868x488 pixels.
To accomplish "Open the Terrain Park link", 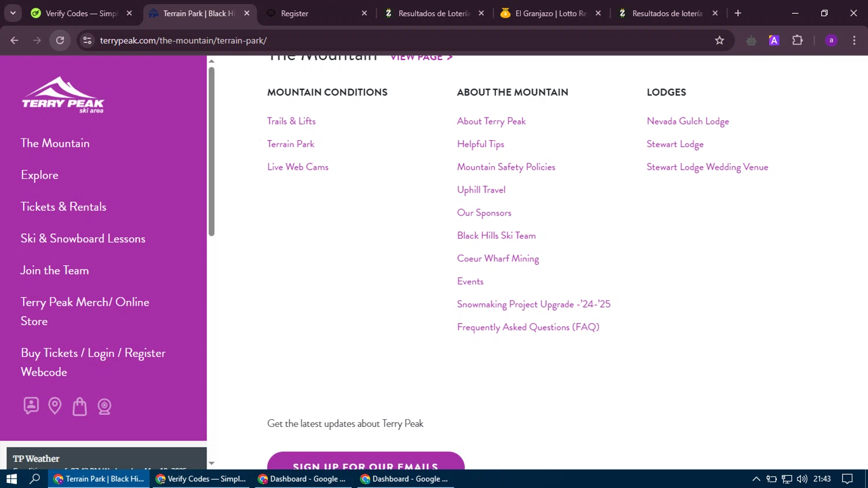I will pyautogui.click(x=290, y=144).
